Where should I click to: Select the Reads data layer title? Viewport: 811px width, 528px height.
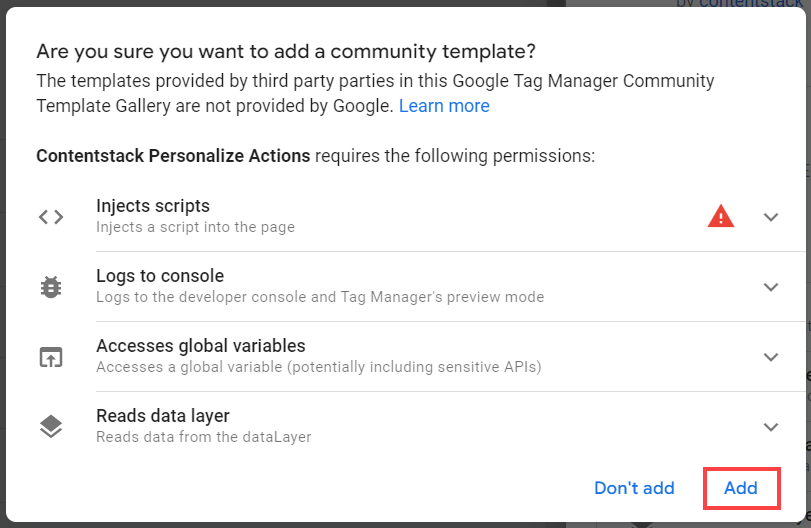pos(163,416)
